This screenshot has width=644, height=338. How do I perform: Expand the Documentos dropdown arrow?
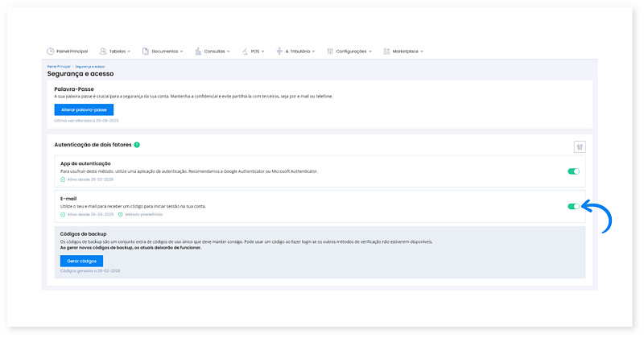(x=182, y=52)
